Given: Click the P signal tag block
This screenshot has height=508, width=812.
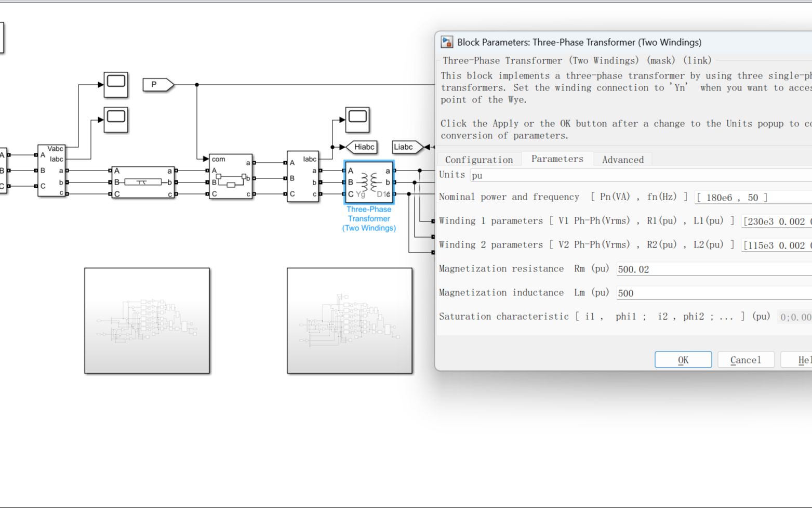Looking at the screenshot, I should coord(157,84).
